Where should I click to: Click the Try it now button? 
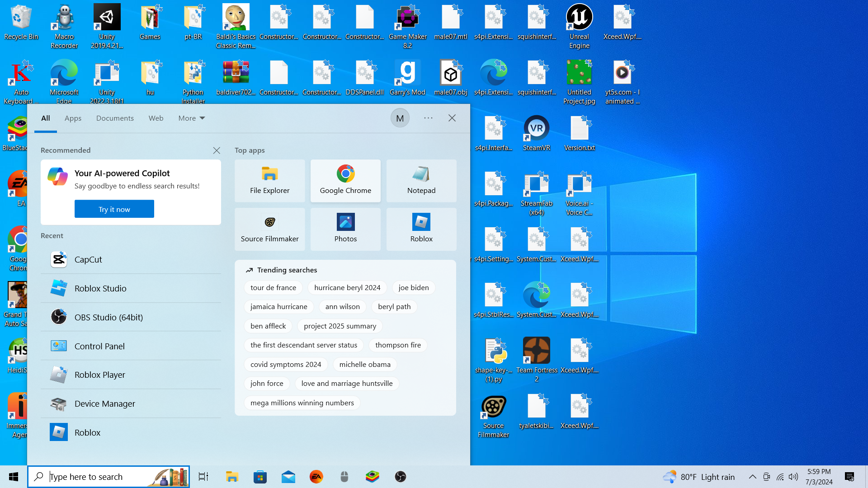click(x=114, y=209)
